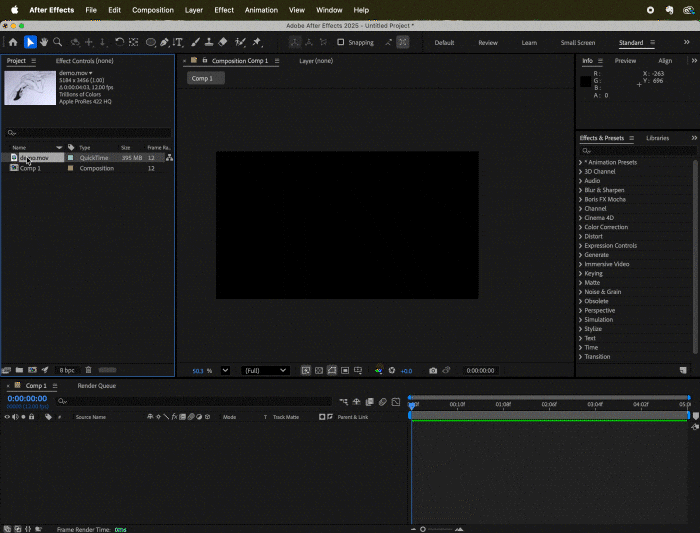Switch to the Render Queue tab
The image size is (700, 533).
click(x=97, y=385)
